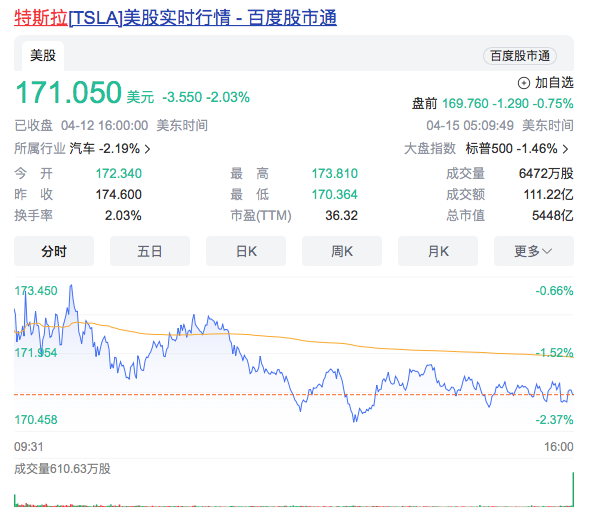Switch to the 日K chart tab

tap(246, 251)
